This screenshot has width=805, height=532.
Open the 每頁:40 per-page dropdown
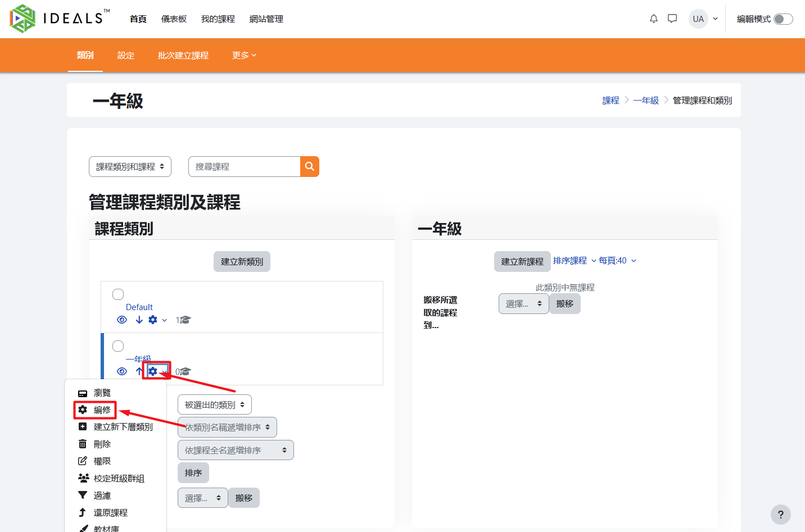click(617, 261)
